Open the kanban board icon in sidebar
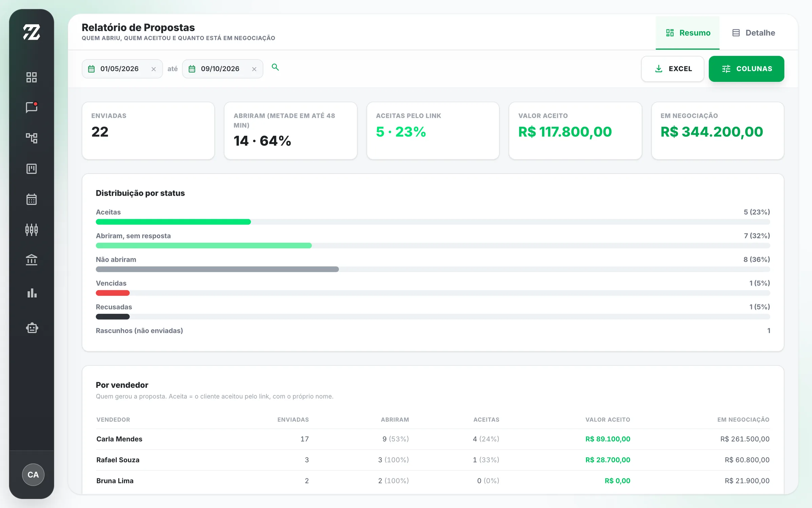812x508 pixels. 31,169
